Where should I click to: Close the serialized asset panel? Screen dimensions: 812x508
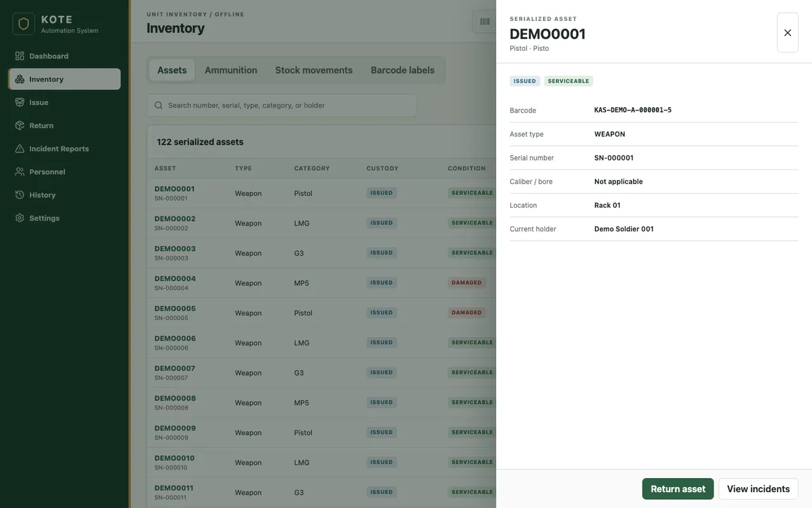coord(787,32)
